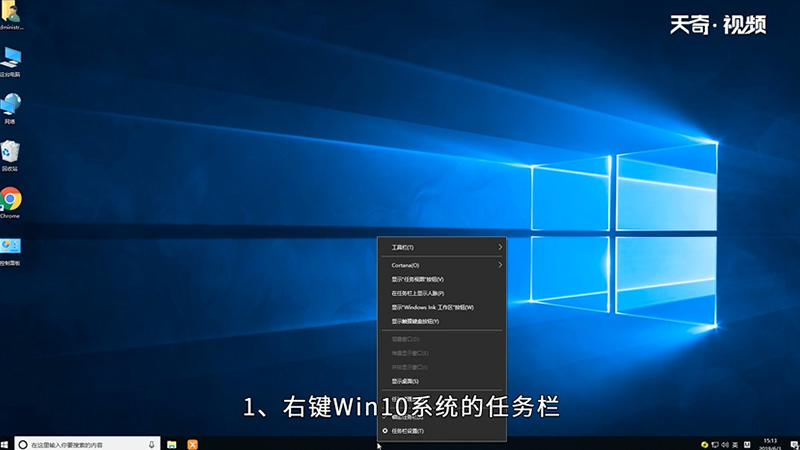Viewport: 800px width, 450px height.
Task: Open the Administrator folder desktop icon
Action: click(x=10, y=15)
